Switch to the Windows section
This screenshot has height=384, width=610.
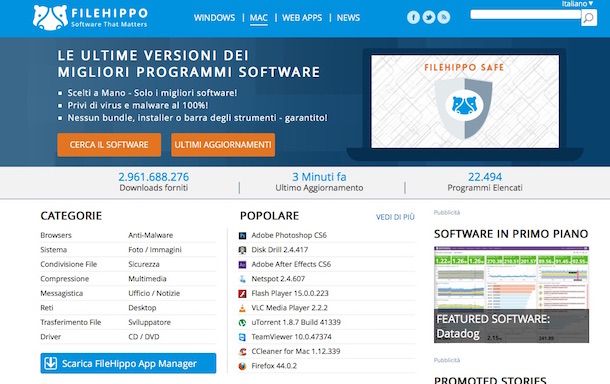(x=214, y=18)
